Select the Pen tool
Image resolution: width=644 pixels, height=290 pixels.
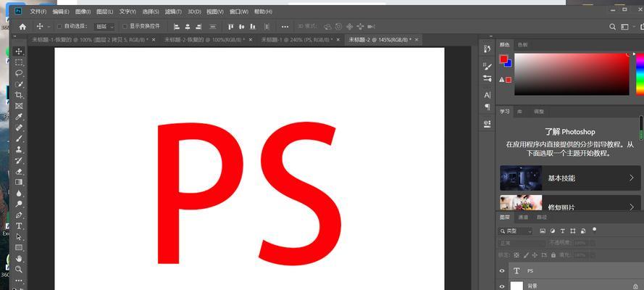pyautogui.click(x=19, y=215)
